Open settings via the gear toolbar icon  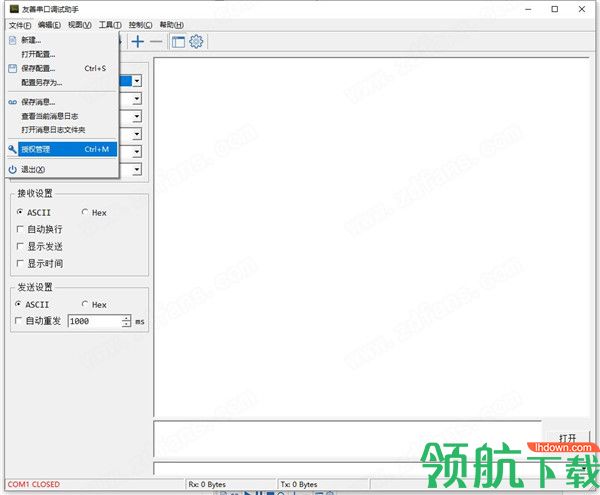pos(196,41)
